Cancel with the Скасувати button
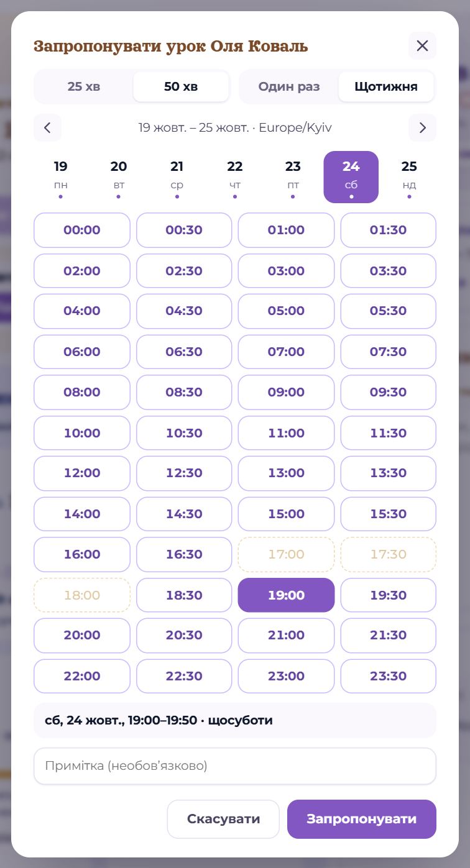 tap(223, 819)
